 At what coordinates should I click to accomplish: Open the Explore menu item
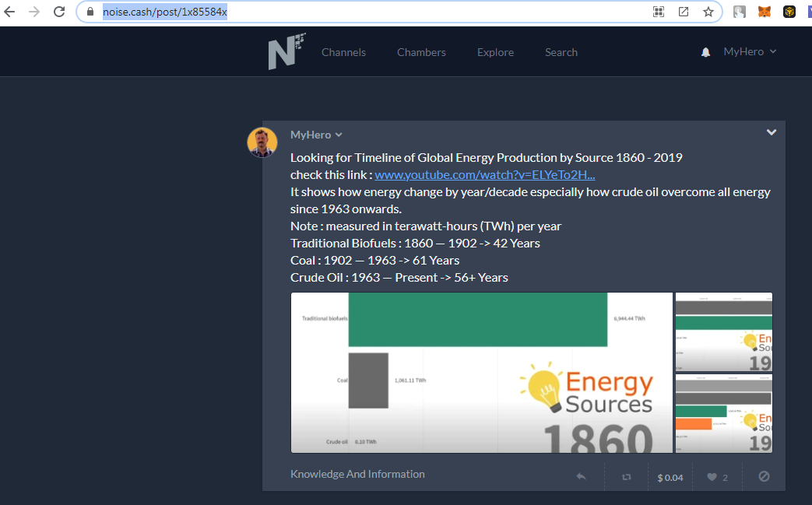495,52
